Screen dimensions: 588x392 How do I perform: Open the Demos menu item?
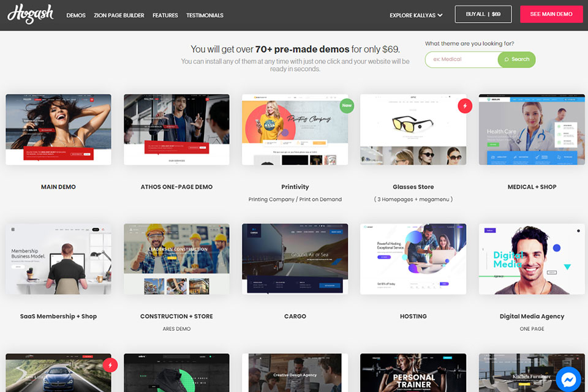76,15
